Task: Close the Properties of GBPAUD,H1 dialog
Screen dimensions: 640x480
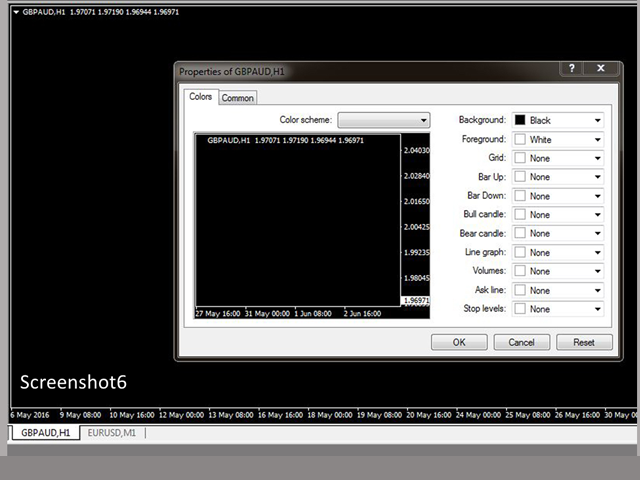Action: (x=601, y=69)
